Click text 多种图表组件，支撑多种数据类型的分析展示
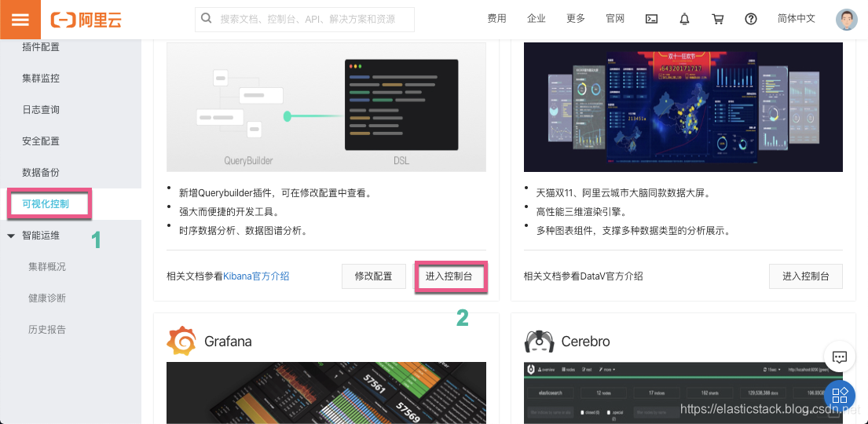The height and width of the screenshot is (424, 868). 632,230
